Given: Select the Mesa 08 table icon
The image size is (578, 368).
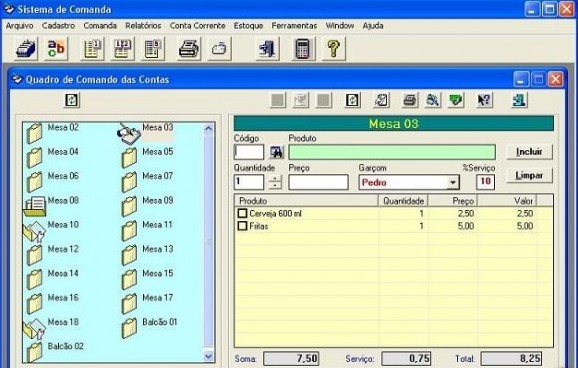Looking at the screenshot, I should (35, 205).
